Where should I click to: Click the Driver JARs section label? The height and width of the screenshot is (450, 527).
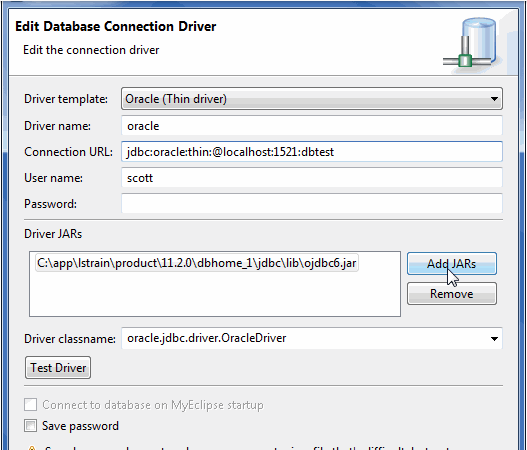coord(53,234)
